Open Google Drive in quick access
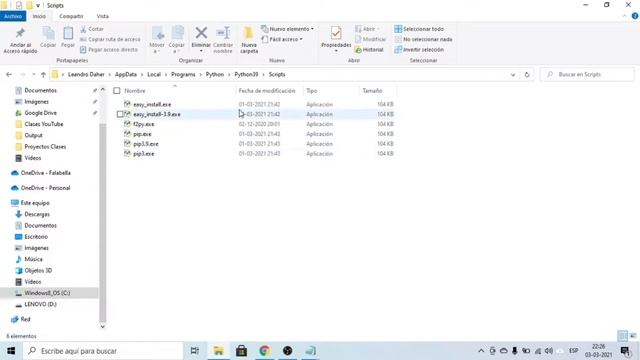This screenshot has width=640, height=360. tap(40, 113)
